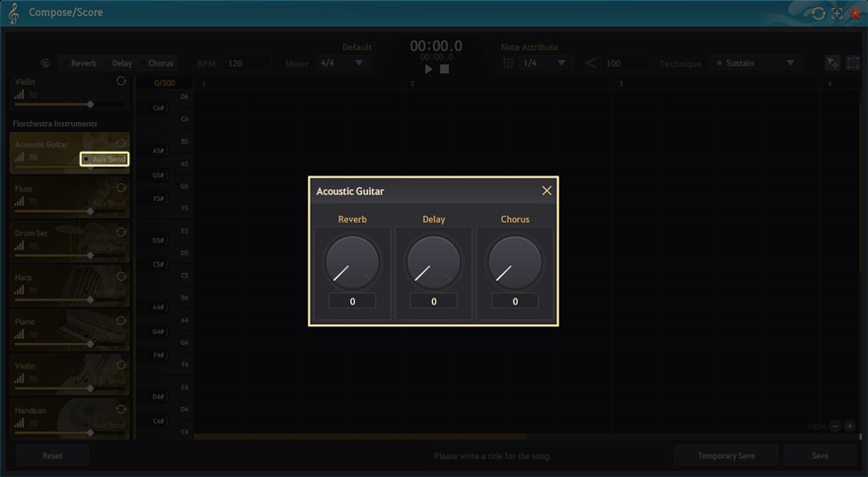Click the Aux Send button on Acoustic Guitar
The width and height of the screenshot is (868, 477).
105,159
